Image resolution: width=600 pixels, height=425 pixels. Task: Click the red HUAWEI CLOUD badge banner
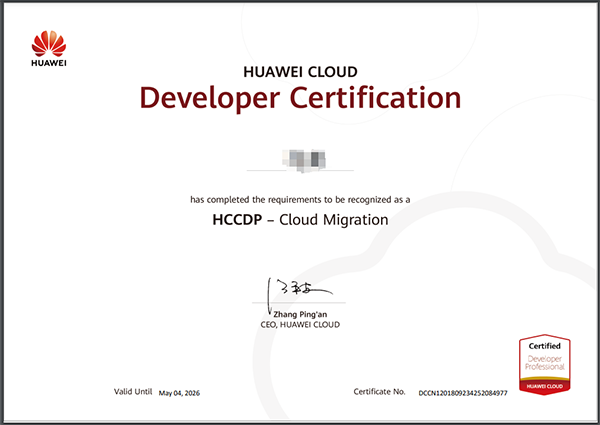[543, 385]
